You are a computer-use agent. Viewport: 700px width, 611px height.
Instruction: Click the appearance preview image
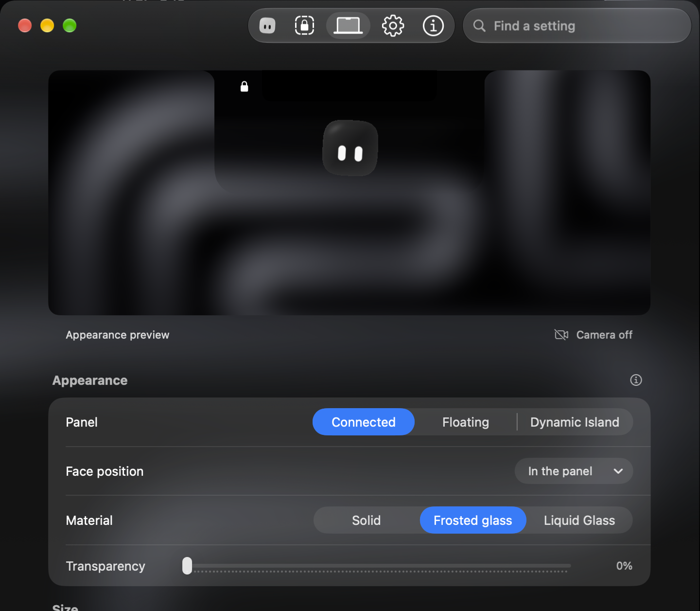coord(350,193)
